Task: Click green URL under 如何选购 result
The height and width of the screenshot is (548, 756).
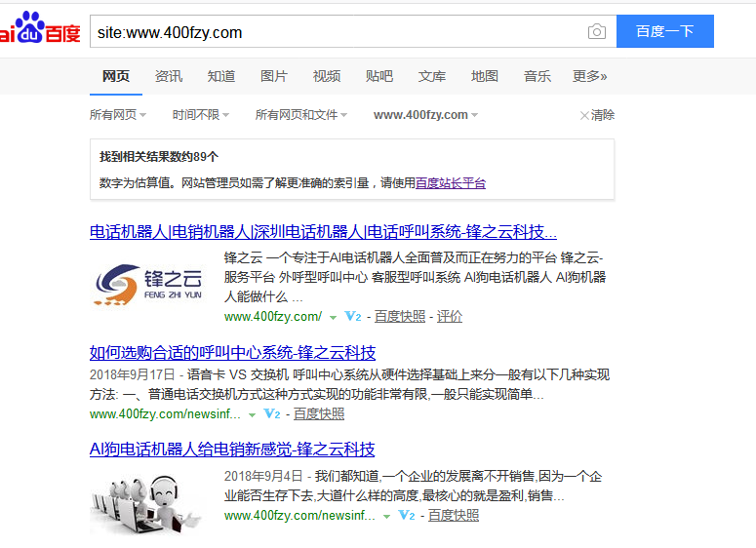Action: coord(165,414)
